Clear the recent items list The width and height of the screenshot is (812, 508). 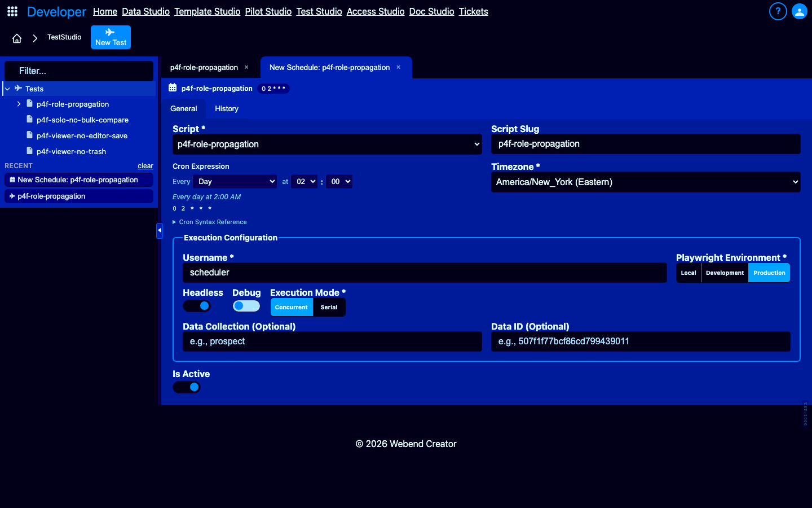pos(145,166)
